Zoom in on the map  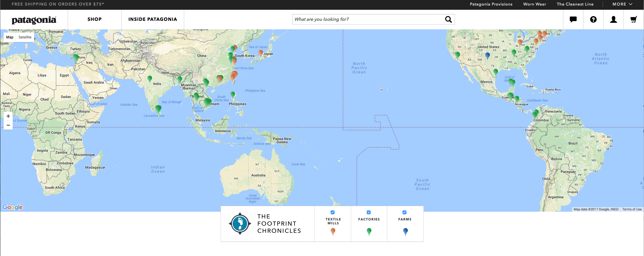[x=8, y=116]
